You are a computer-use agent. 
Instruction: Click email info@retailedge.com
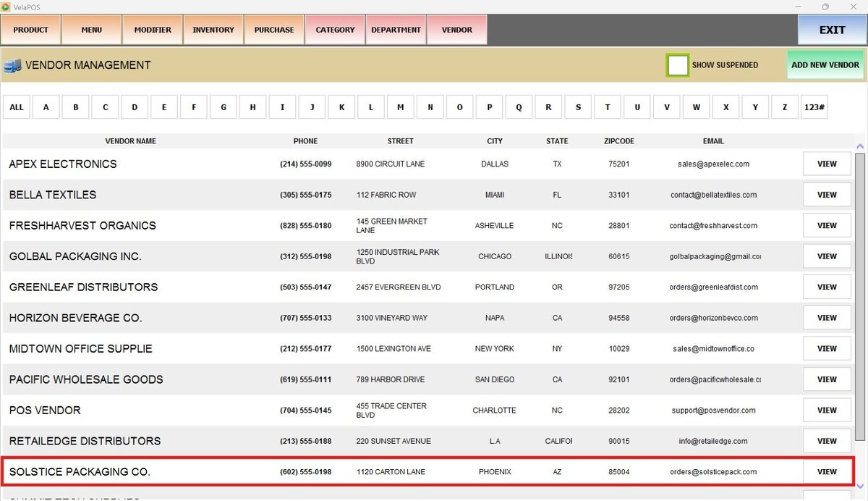tap(713, 441)
